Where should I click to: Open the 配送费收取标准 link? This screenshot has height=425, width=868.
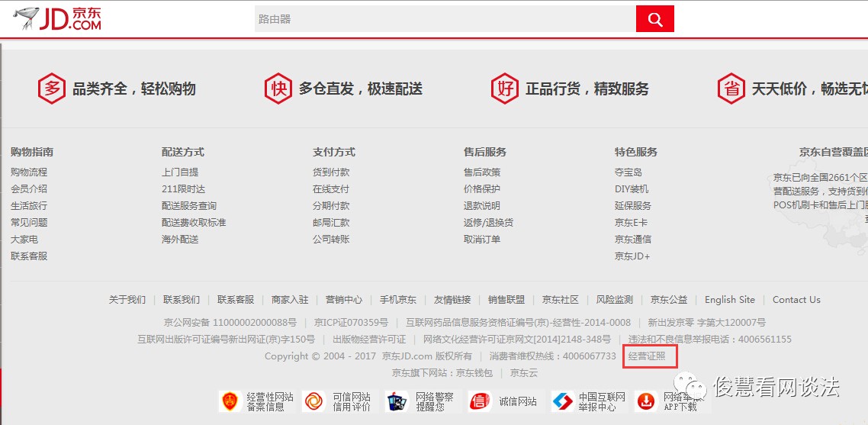click(x=194, y=222)
